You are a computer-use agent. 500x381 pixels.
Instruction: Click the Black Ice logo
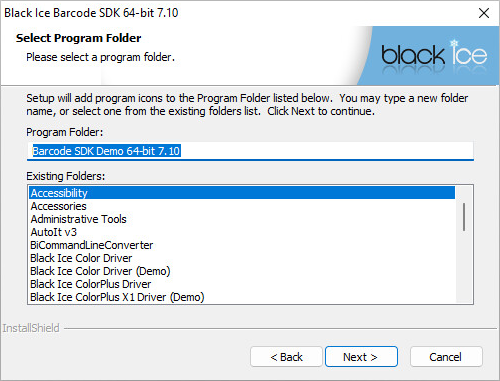[x=434, y=55]
